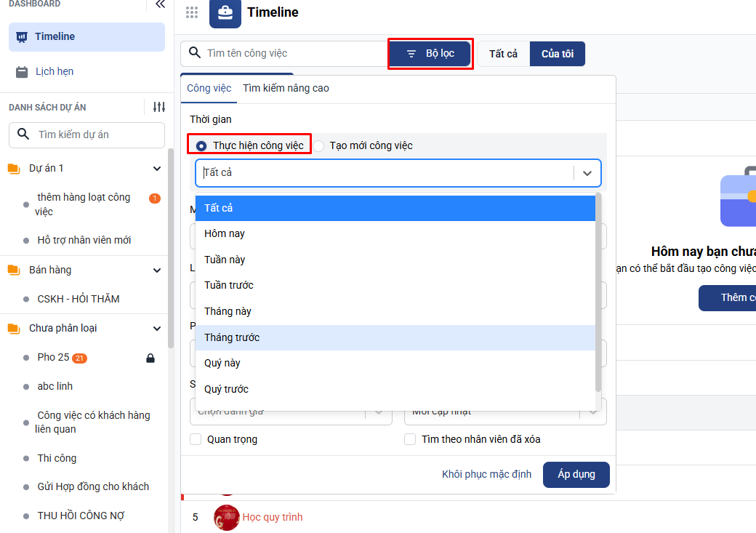Open Lịch hẹn calendar in sidebar
This screenshot has width=756, height=533.
(55, 71)
